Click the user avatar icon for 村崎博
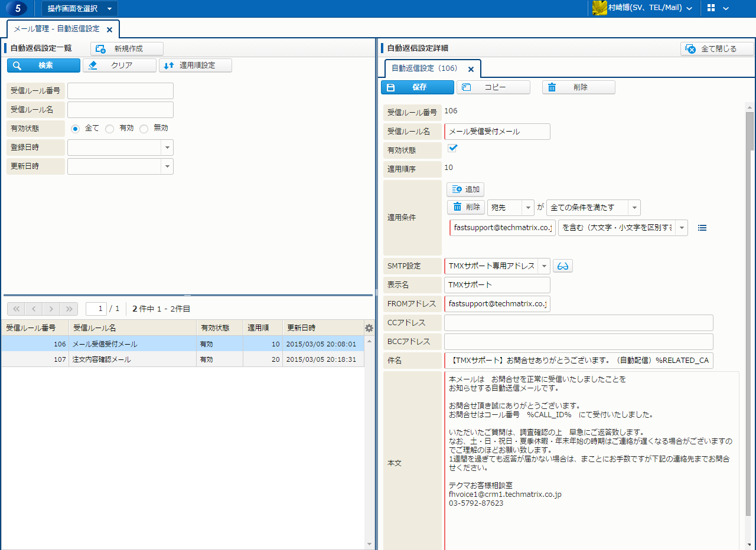The image size is (756, 550). click(x=599, y=8)
